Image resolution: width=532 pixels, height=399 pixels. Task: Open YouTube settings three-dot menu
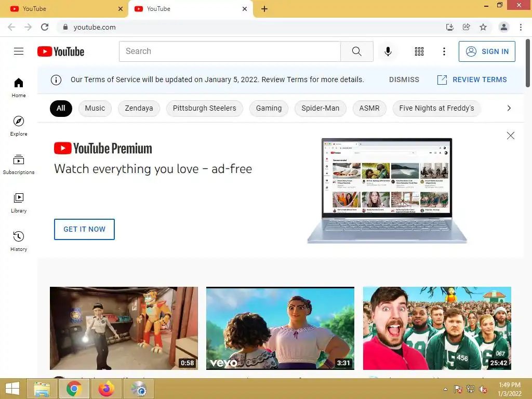pos(444,51)
